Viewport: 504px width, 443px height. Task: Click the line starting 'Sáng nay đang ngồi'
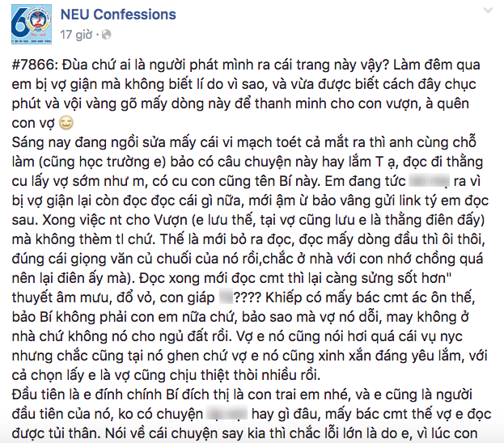tap(244, 142)
